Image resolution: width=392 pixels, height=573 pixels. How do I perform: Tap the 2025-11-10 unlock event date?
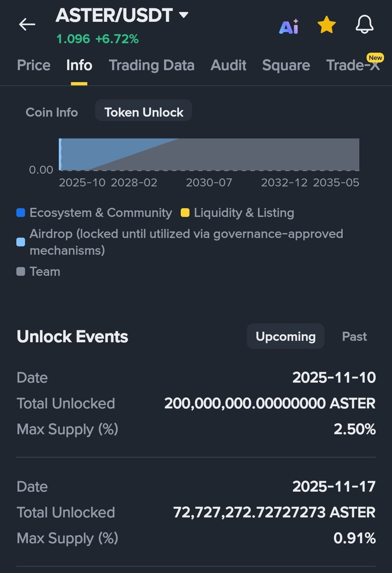click(334, 378)
